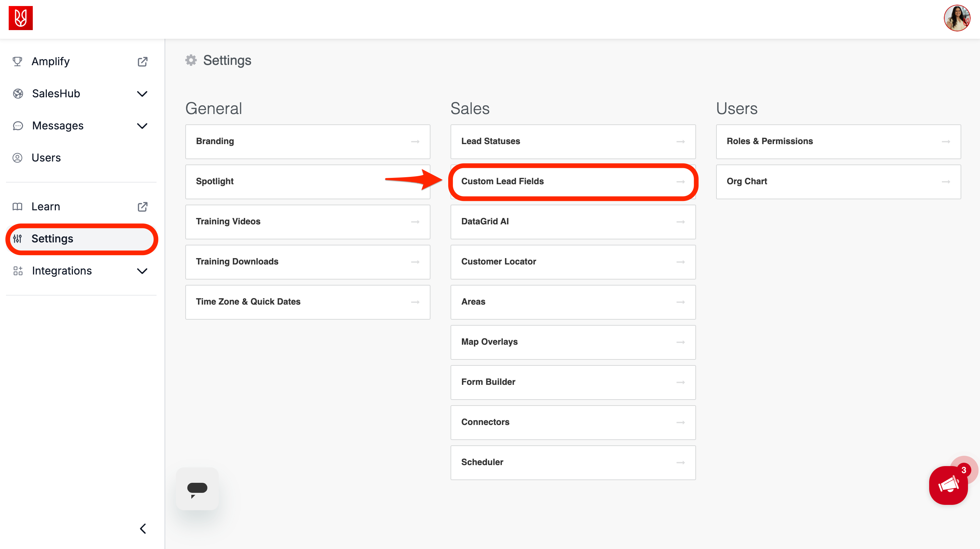Open Roles & Permissions settings
980x549 pixels.
point(838,141)
